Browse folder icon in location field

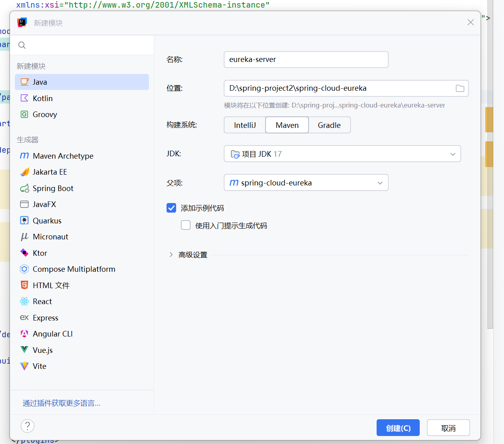click(x=460, y=88)
